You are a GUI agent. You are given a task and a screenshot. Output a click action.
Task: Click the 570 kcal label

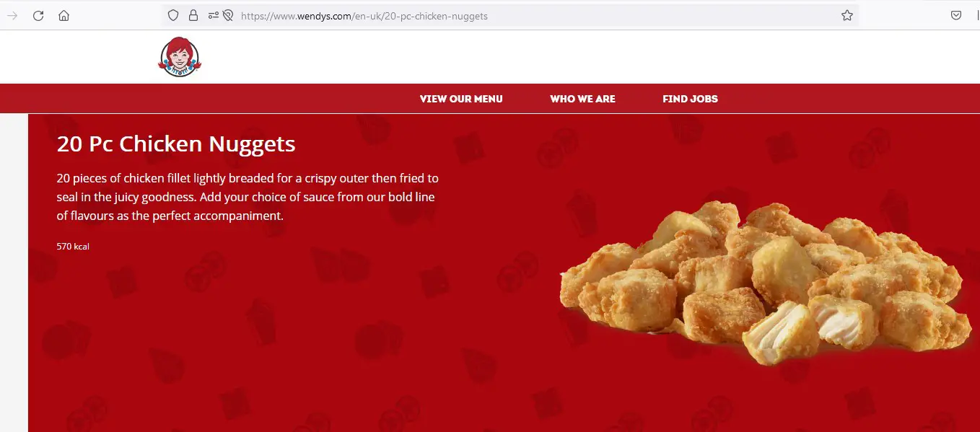pyautogui.click(x=73, y=247)
